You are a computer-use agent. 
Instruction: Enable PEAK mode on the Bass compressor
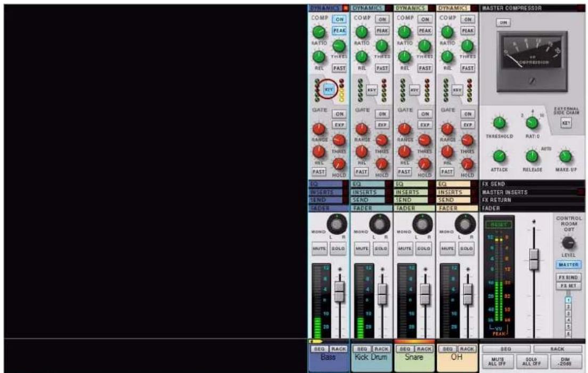(339, 31)
